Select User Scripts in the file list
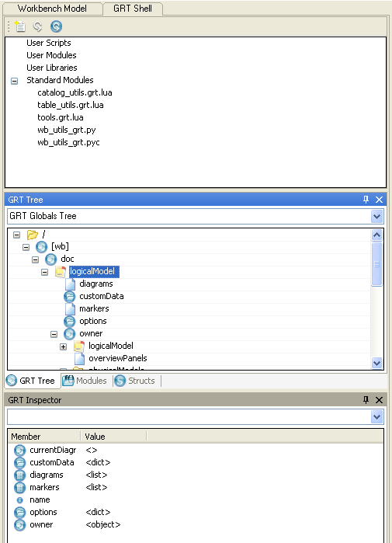The image size is (392, 543). coord(49,43)
